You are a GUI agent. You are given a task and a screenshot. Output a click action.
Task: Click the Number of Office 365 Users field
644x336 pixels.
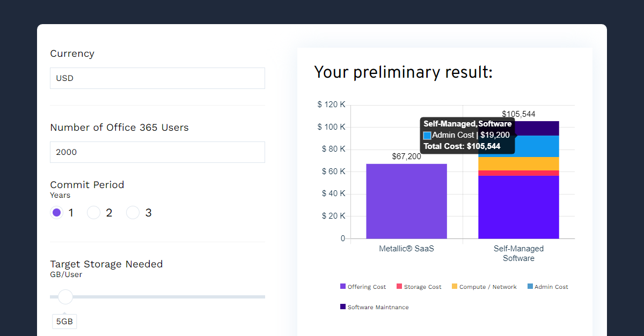(157, 152)
